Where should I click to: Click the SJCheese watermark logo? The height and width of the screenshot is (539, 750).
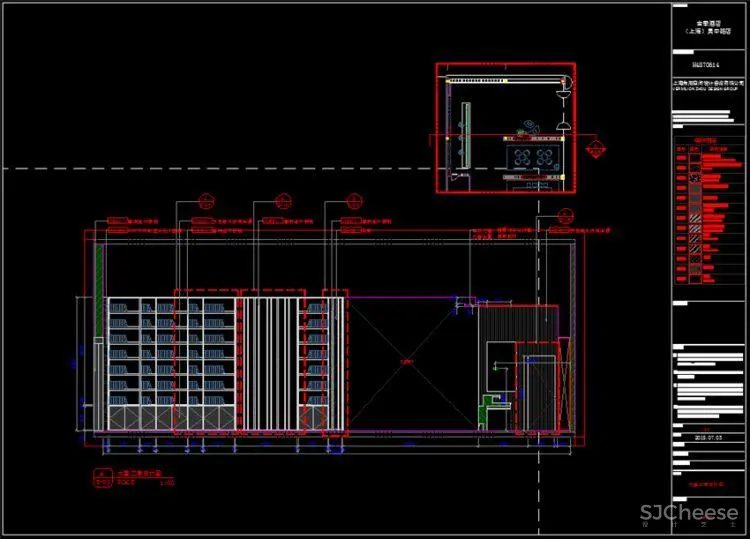tap(690, 514)
